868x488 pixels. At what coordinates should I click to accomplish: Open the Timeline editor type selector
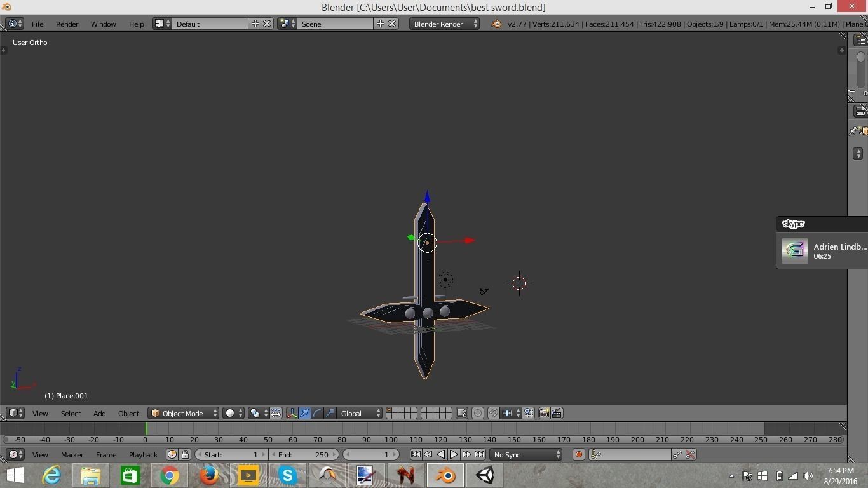[x=15, y=454]
